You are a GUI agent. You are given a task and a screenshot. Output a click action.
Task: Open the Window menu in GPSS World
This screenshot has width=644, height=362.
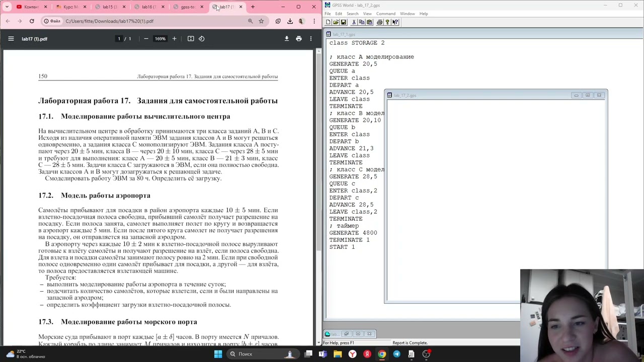(x=408, y=14)
